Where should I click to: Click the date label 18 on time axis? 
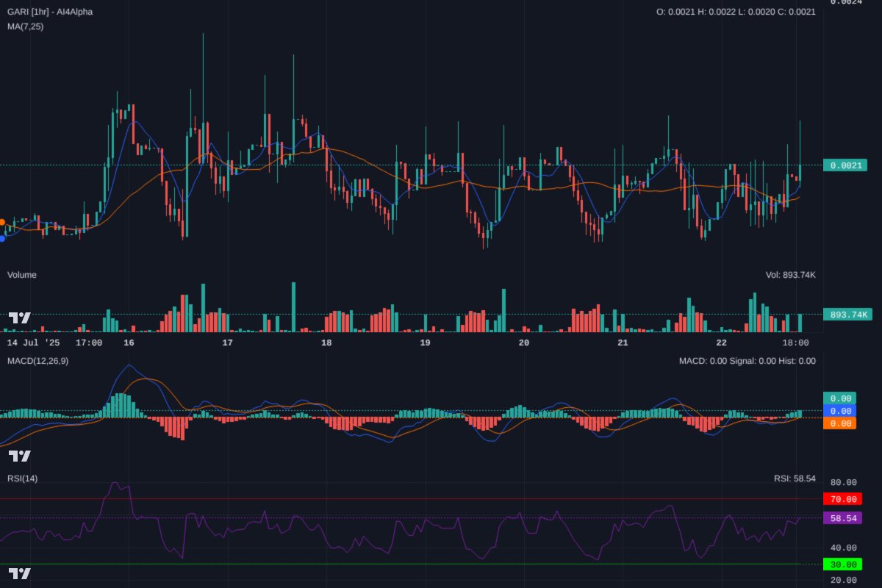click(x=326, y=343)
